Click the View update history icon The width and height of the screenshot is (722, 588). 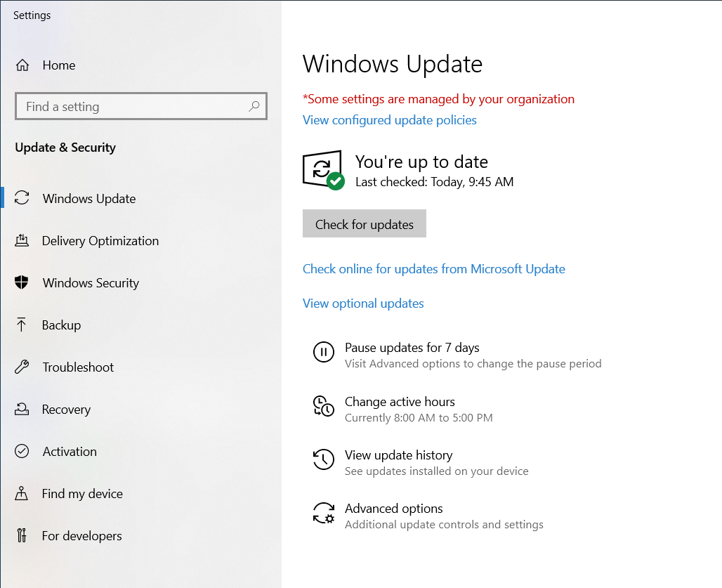pyautogui.click(x=324, y=459)
